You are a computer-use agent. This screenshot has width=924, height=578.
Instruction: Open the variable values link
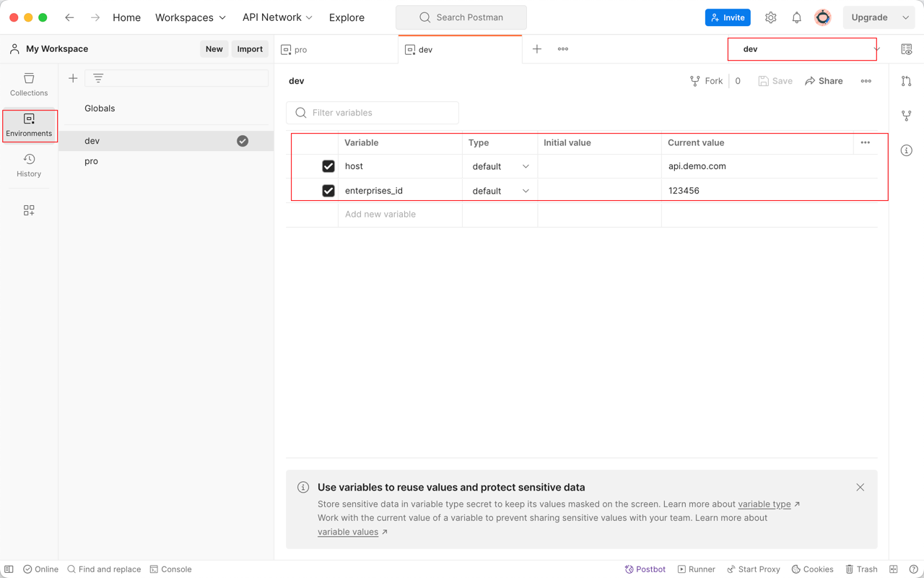[348, 532]
